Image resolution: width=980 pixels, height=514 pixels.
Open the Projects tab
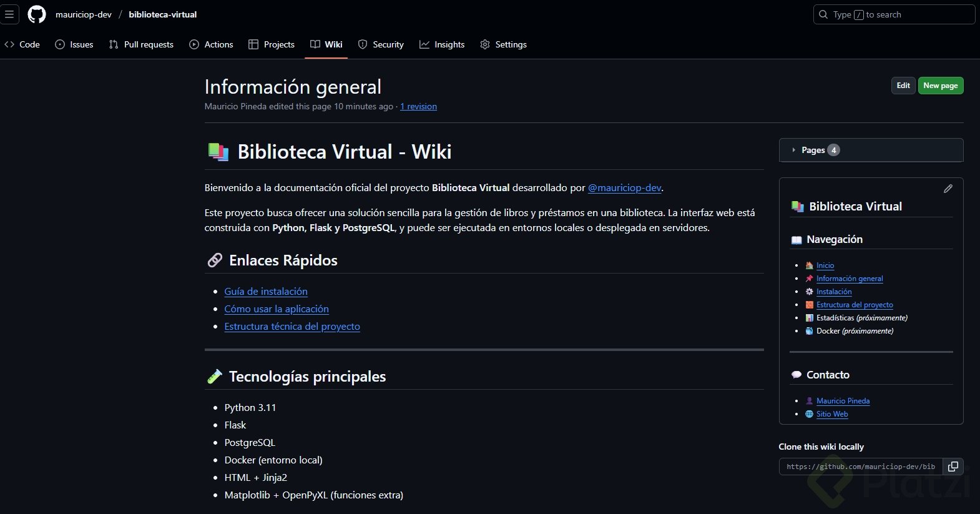click(272, 44)
